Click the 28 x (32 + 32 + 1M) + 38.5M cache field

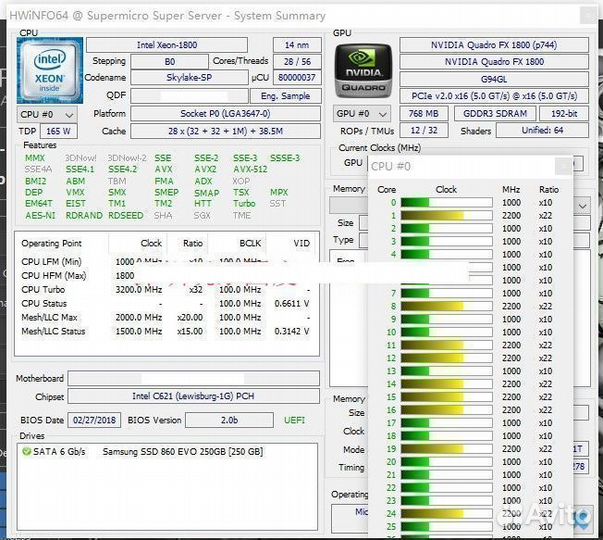tap(225, 131)
